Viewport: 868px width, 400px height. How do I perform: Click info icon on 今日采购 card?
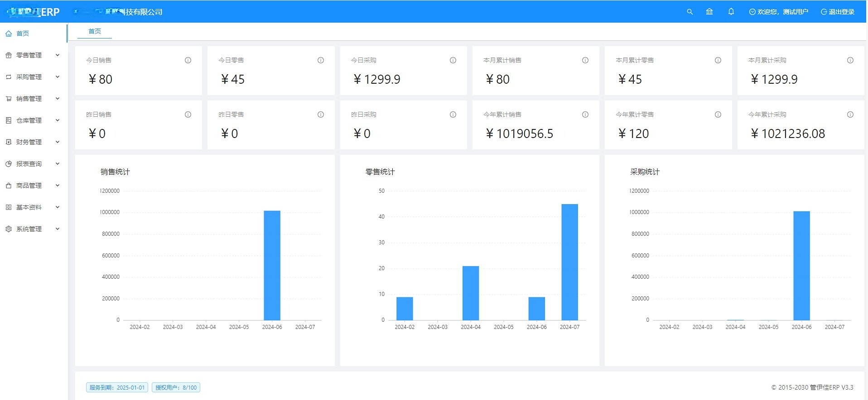(453, 60)
